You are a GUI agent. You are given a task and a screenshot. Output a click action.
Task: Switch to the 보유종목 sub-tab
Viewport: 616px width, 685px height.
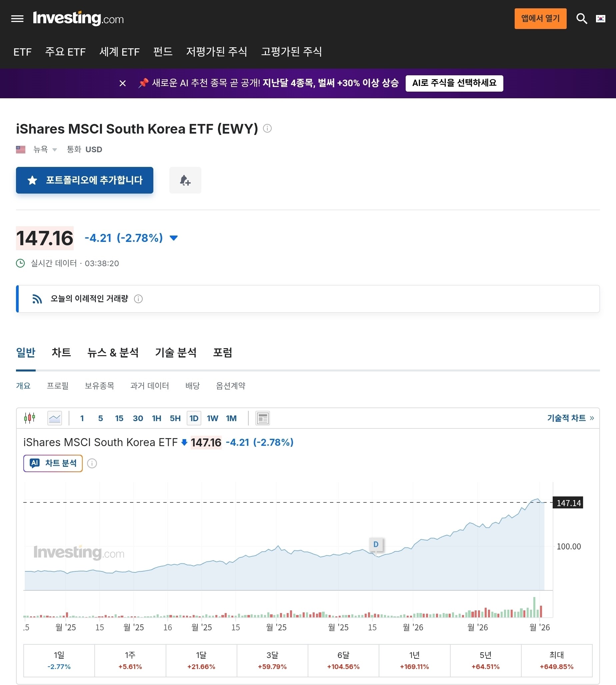coord(99,385)
